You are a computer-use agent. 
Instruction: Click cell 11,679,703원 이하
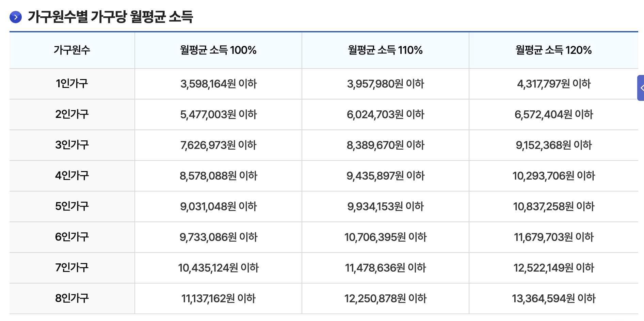[x=553, y=237]
